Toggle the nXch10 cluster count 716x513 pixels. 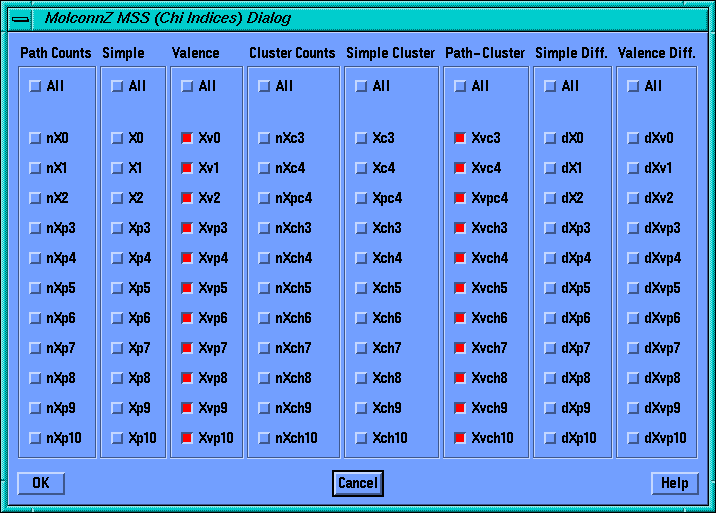[x=265, y=438]
